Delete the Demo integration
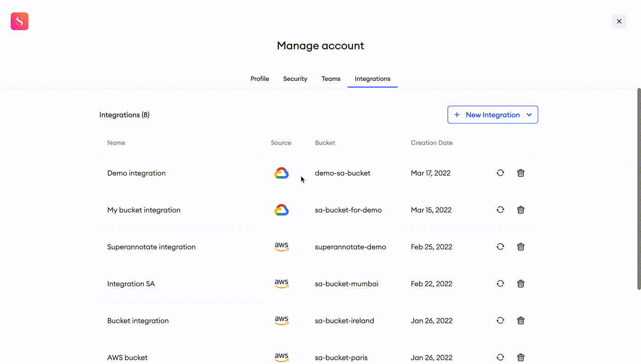The width and height of the screenshot is (641, 364). pos(521,173)
